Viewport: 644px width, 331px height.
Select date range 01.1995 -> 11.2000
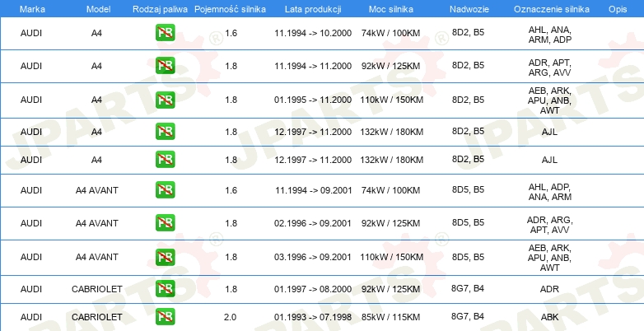[313, 100]
